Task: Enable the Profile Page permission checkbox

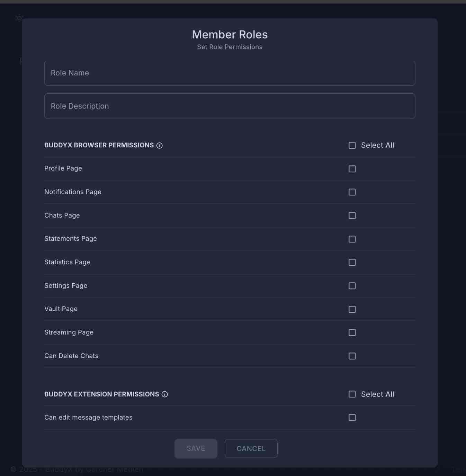Action: tap(352, 169)
